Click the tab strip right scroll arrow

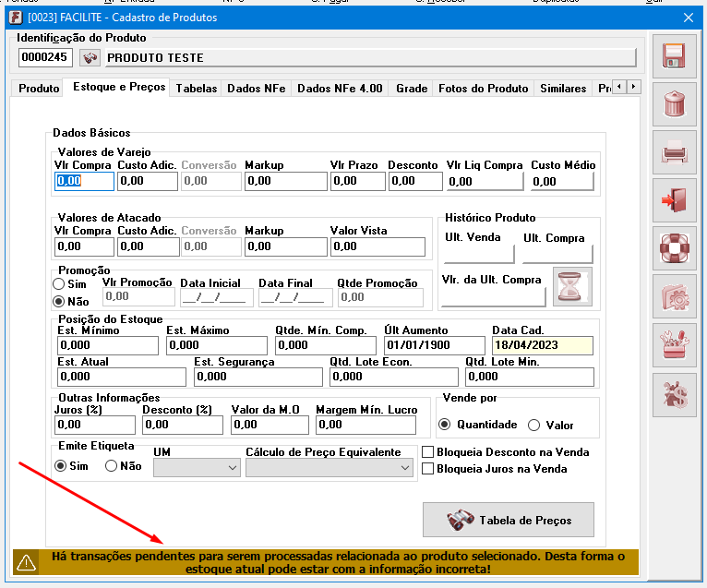coord(633,87)
